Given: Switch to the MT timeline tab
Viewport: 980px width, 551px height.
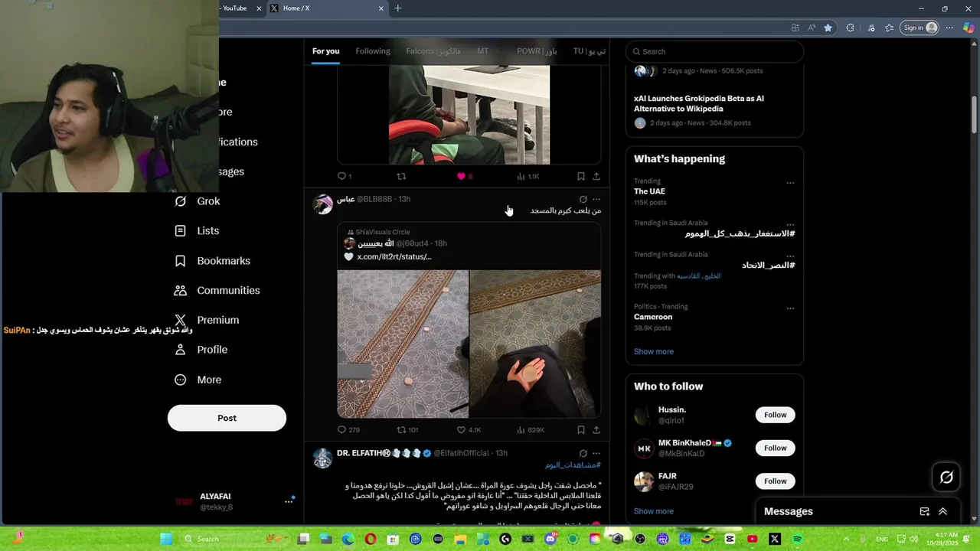Looking at the screenshot, I should coord(482,51).
